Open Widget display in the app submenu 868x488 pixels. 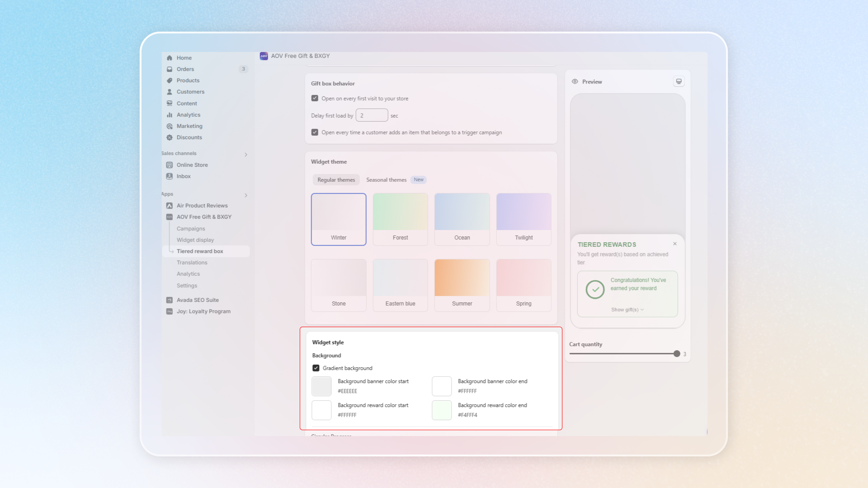(x=195, y=240)
